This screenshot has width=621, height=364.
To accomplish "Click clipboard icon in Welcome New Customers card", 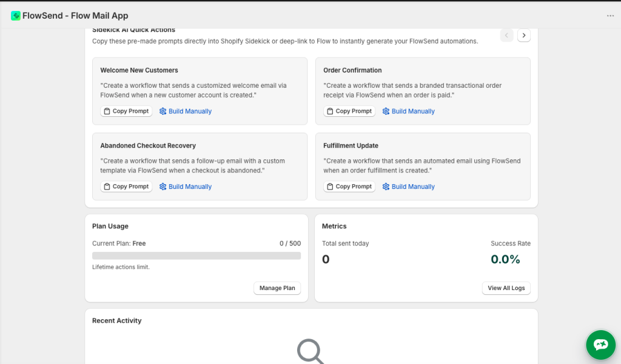I will click(107, 111).
